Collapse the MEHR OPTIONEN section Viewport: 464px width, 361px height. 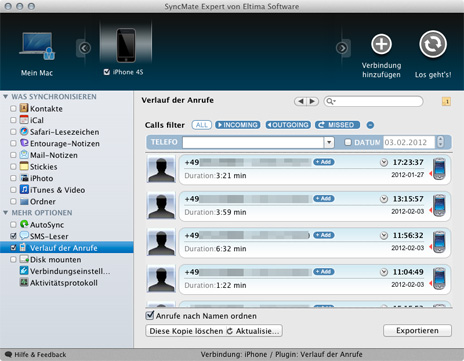pyautogui.click(x=6, y=213)
